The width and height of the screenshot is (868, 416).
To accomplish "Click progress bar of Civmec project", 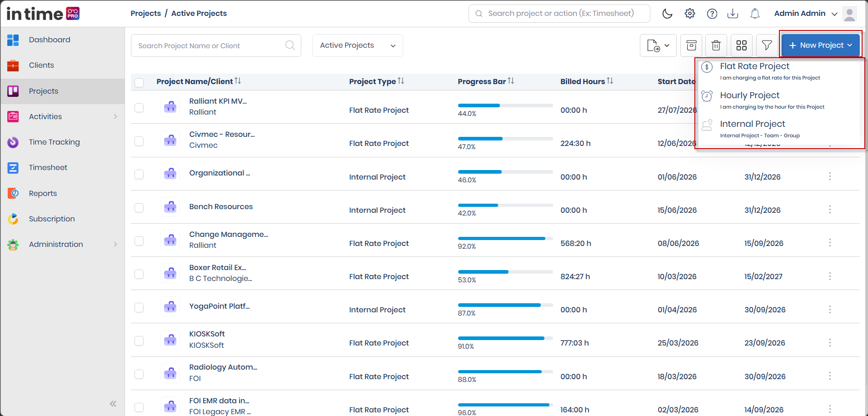I will point(505,139).
